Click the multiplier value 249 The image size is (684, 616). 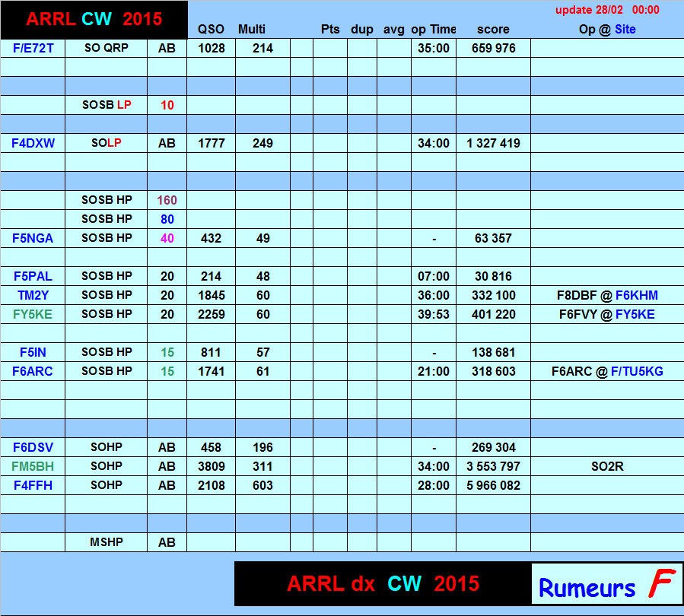[x=262, y=143]
